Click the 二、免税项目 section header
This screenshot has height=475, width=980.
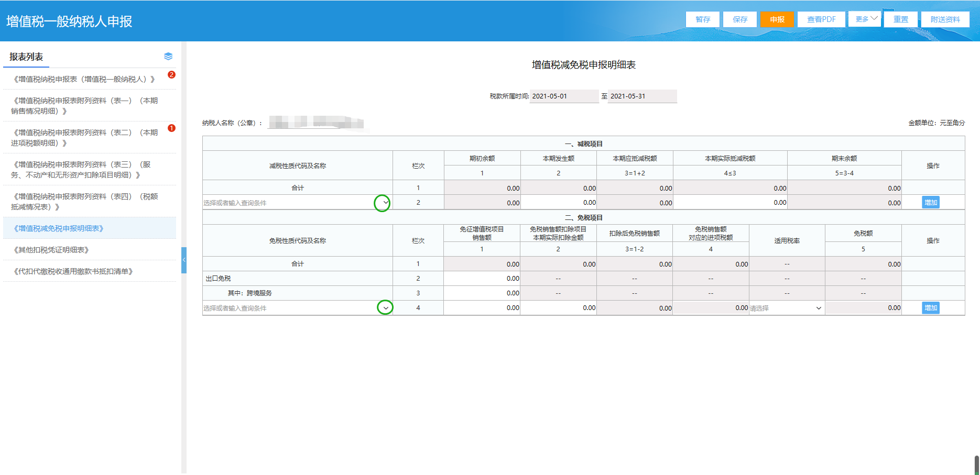583,217
